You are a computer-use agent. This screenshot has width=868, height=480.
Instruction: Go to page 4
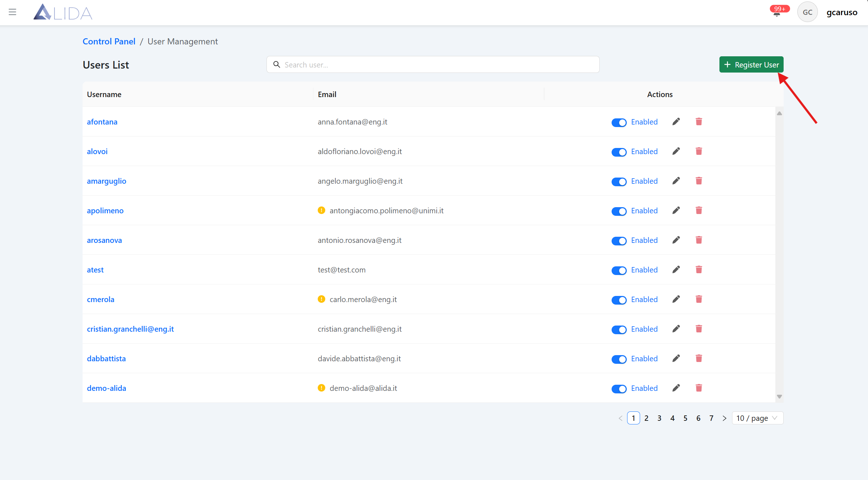pyautogui.click(x=673, y=418)
